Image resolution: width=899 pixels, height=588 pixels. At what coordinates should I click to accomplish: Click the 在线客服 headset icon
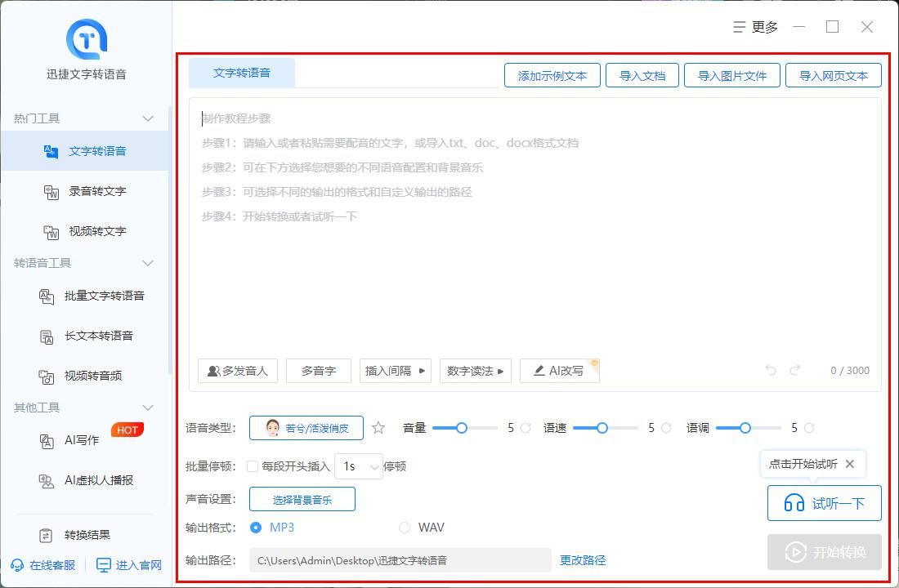point(17,565)
